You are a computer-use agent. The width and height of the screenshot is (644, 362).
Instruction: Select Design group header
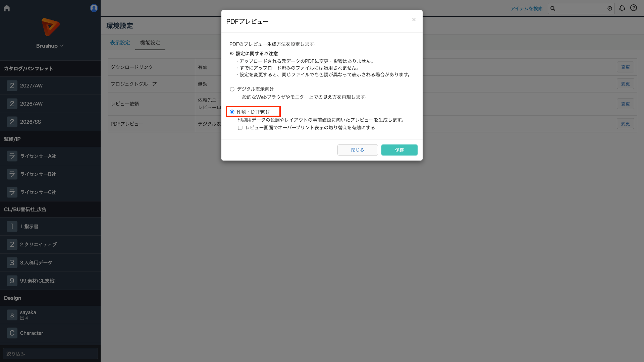[x=50, y=298]
